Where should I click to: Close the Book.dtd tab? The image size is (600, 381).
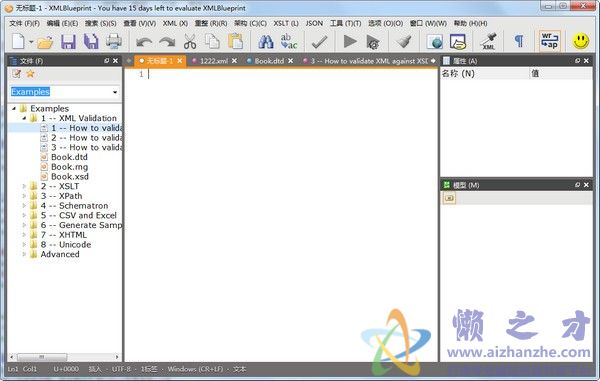point(290,61)
